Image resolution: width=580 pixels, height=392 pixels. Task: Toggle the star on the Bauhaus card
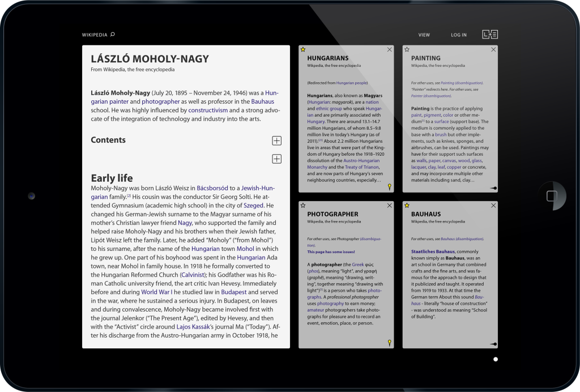(407, 205)
